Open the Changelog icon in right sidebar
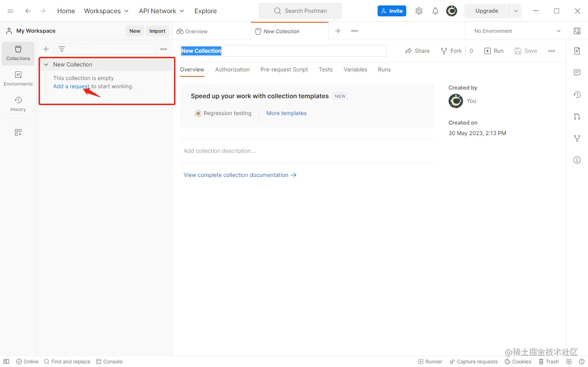The image size is (588, 367). (x=577, y=95)
